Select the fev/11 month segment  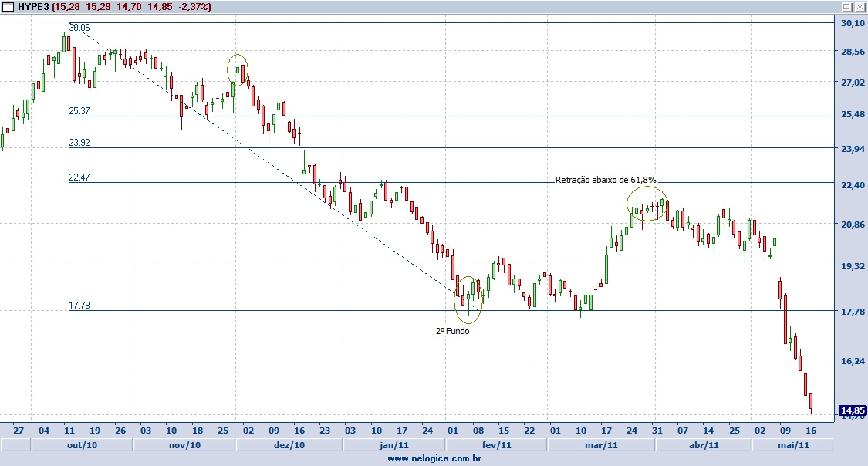[x=496, y=445]
